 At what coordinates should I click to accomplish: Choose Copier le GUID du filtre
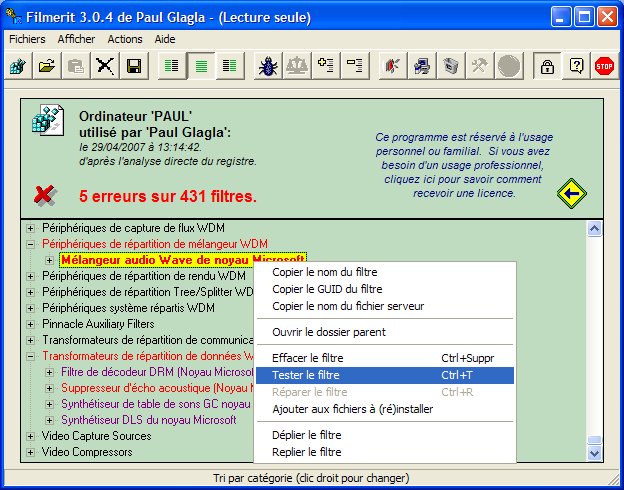tap(385, 289)
